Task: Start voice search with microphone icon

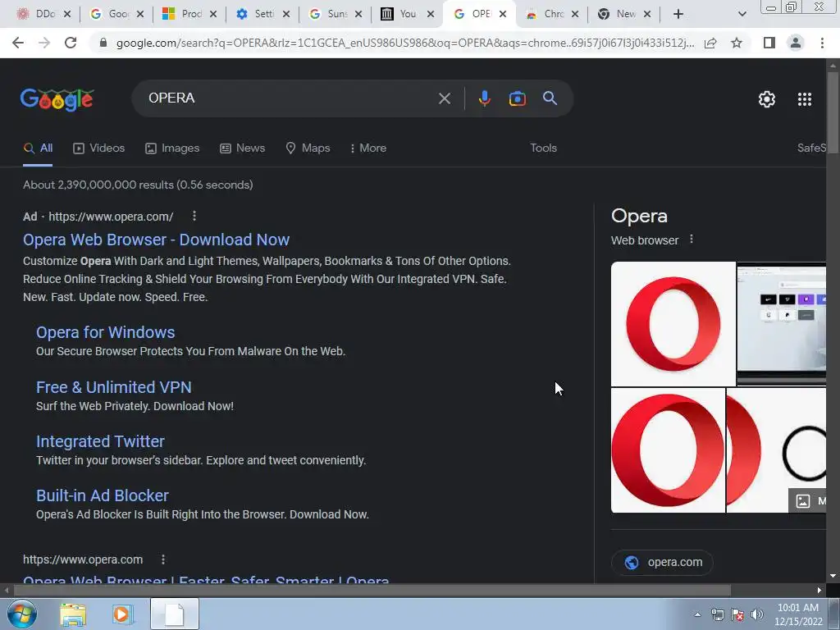Action: pyautogui.click(x=484, y=98)
